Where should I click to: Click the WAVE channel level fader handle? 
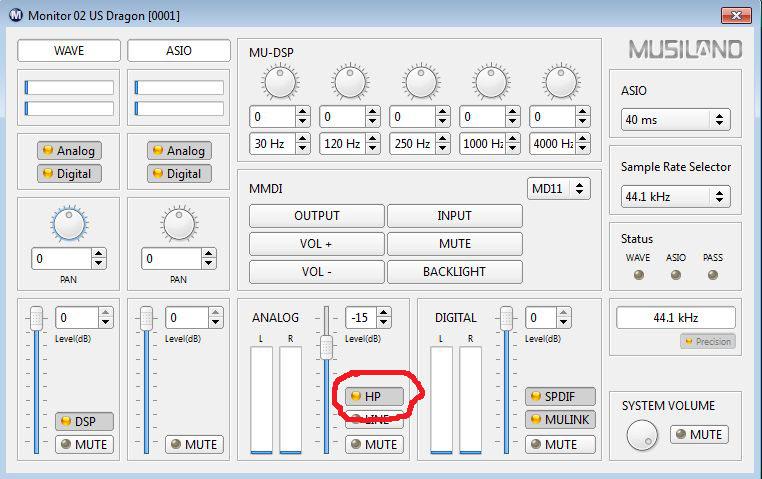coord(36,318)
